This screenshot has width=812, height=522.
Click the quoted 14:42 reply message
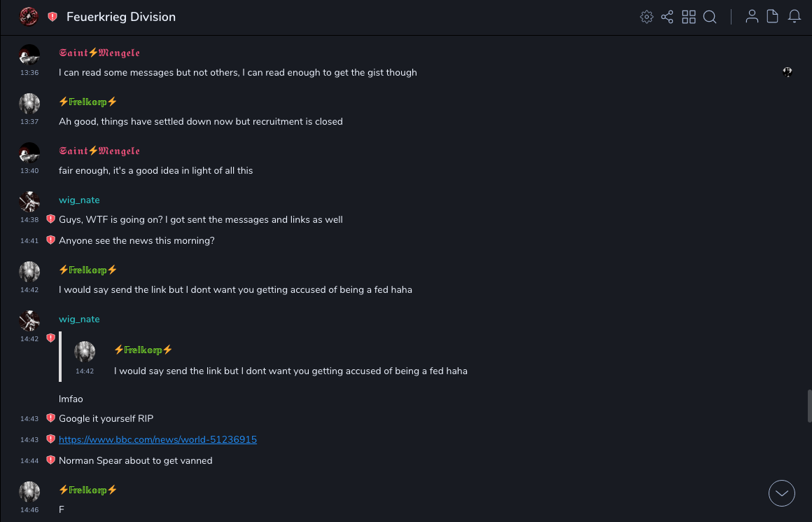tap(290, 371)
